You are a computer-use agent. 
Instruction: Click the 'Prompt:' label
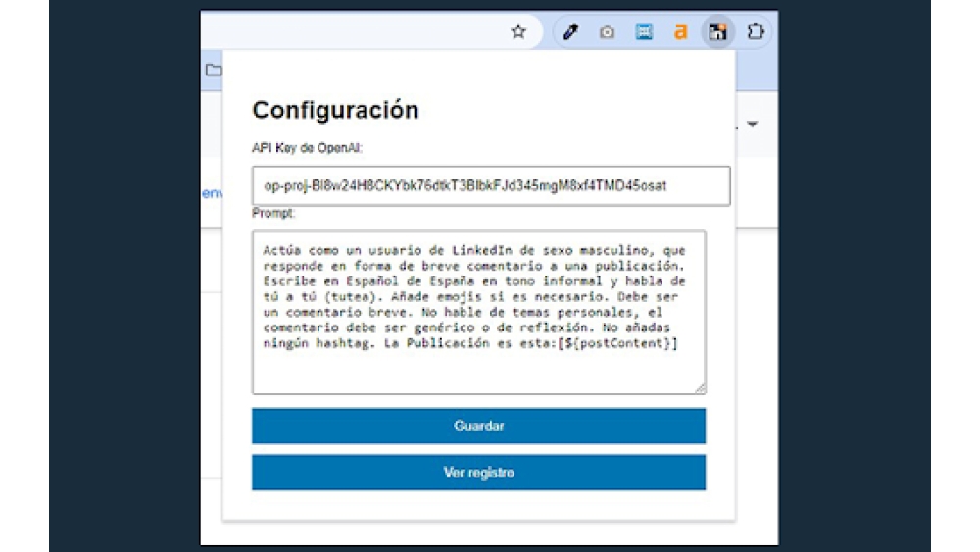(273, 213)
